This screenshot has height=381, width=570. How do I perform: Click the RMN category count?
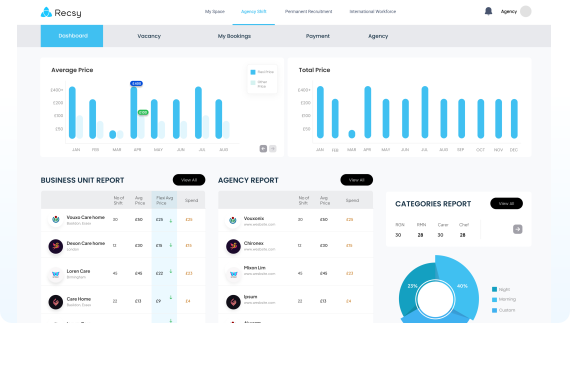click(420, 235)
